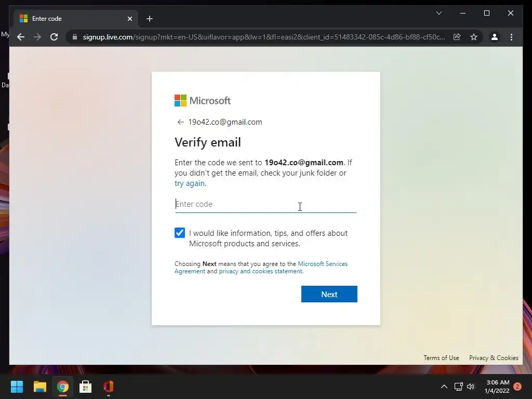The height and width of the screenshot is (399, 532).
Task: Open the Windows Start menu
Action: pyautogui.click(x=17, y=387)
